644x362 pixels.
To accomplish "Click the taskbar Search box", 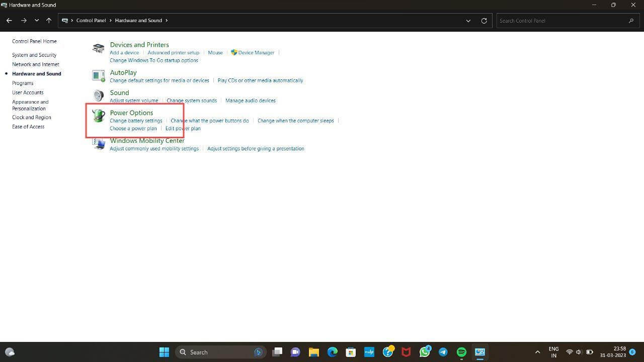I will click(x=220, y=352).
